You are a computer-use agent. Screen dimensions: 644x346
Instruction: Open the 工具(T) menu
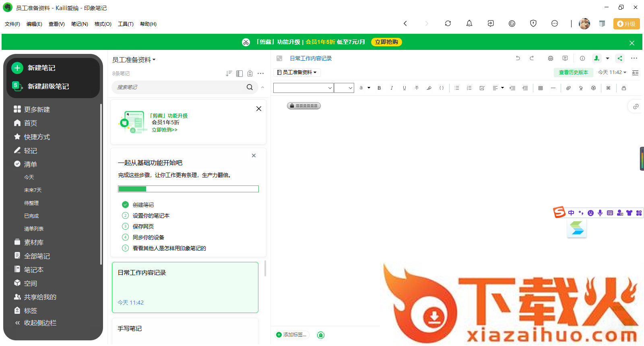click(126, 24)
